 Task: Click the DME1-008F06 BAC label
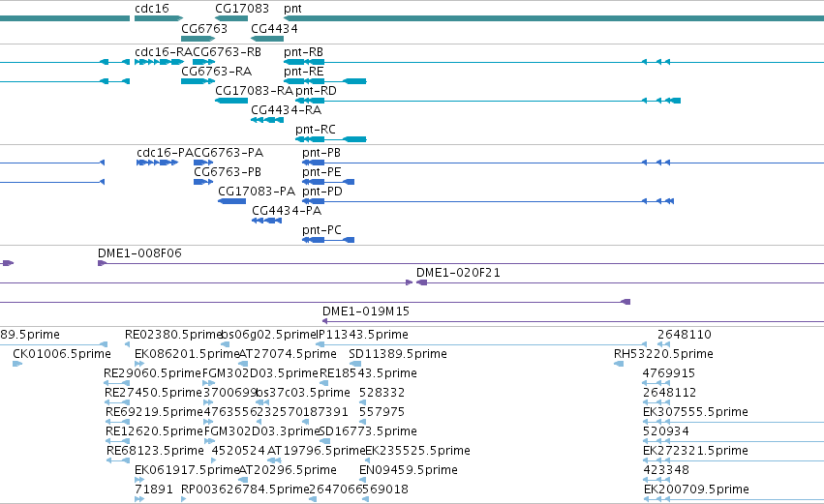[139, 253]
